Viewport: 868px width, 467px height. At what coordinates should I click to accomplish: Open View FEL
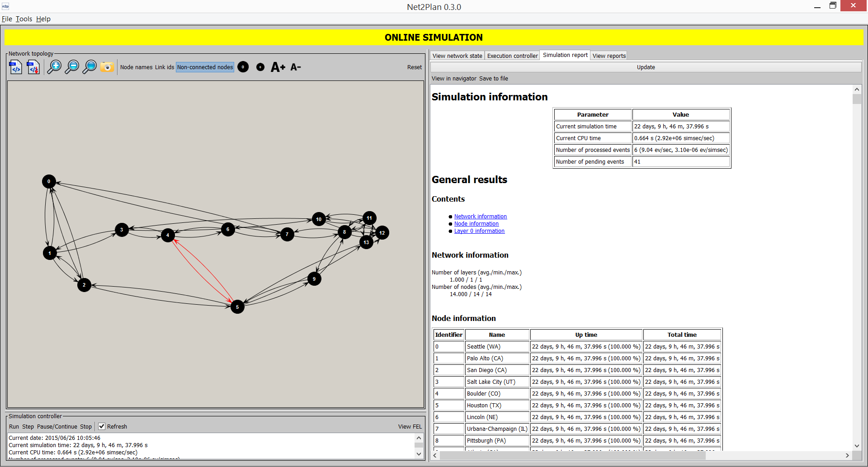pos(410,427)
